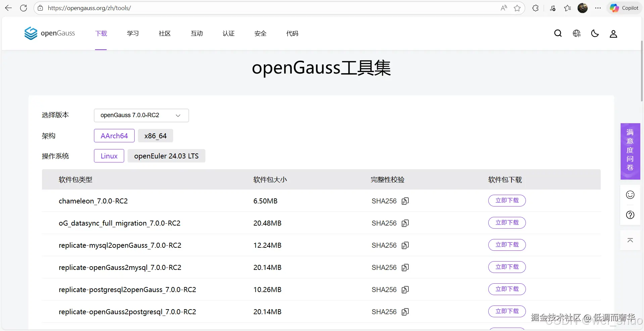Download replicate-openGauss2postgresql_7.0.0-RC2 package

click(507, 311)
